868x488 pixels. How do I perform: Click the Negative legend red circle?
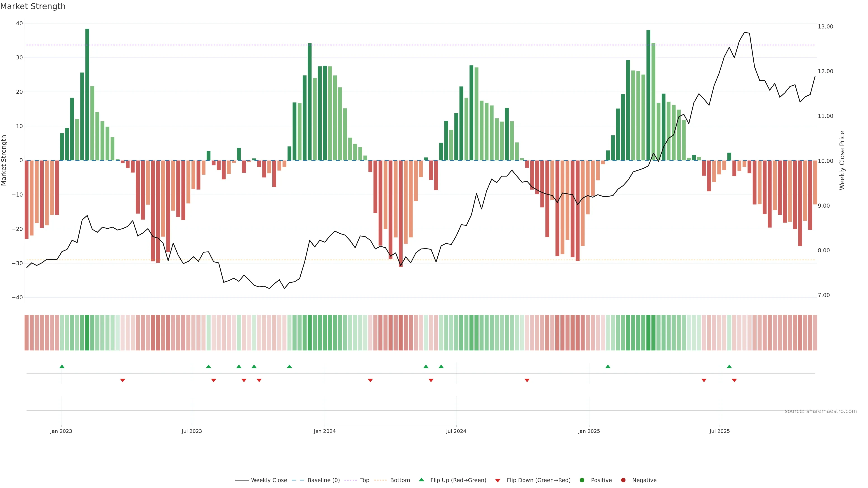pos(623,480)
